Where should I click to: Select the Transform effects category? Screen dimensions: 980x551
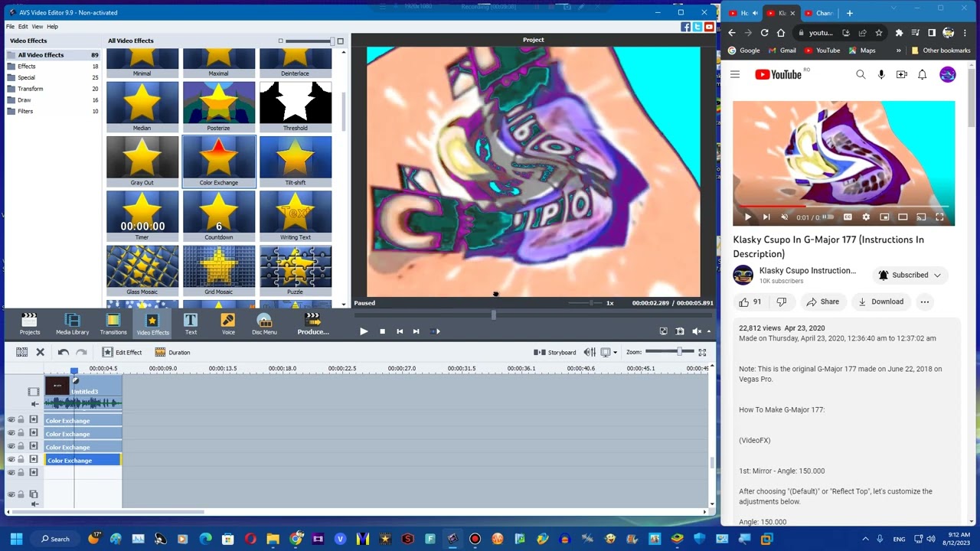pos(54,89)
